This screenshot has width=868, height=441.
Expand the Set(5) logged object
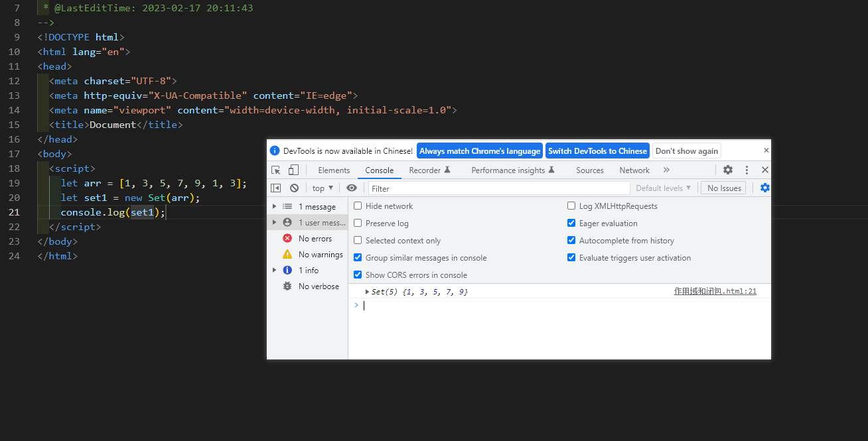tap(368, 292)
